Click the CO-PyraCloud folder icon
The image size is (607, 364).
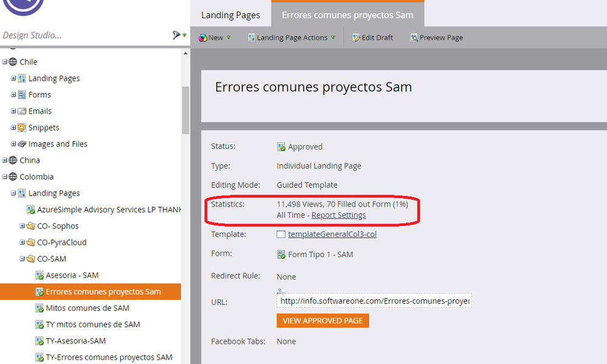[30, 242]
